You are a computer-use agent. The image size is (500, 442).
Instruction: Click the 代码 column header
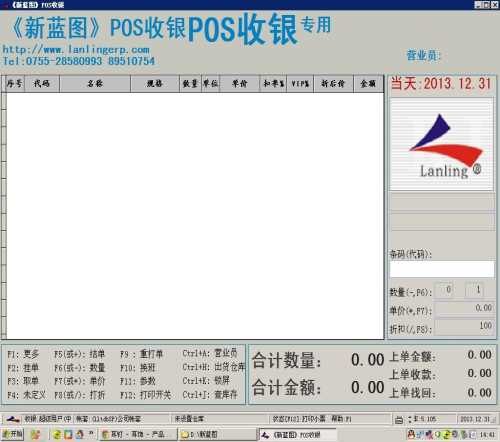pyautogui.click(x=42, y=84)
